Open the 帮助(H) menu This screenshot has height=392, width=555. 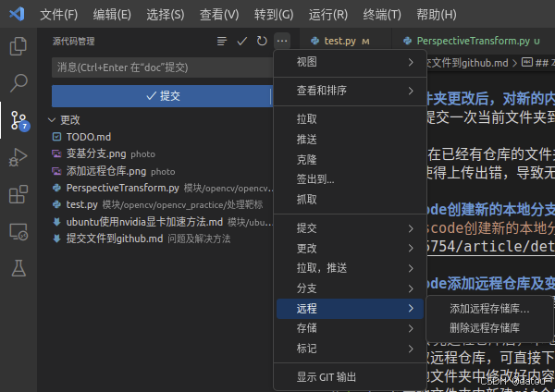point(436,15)
